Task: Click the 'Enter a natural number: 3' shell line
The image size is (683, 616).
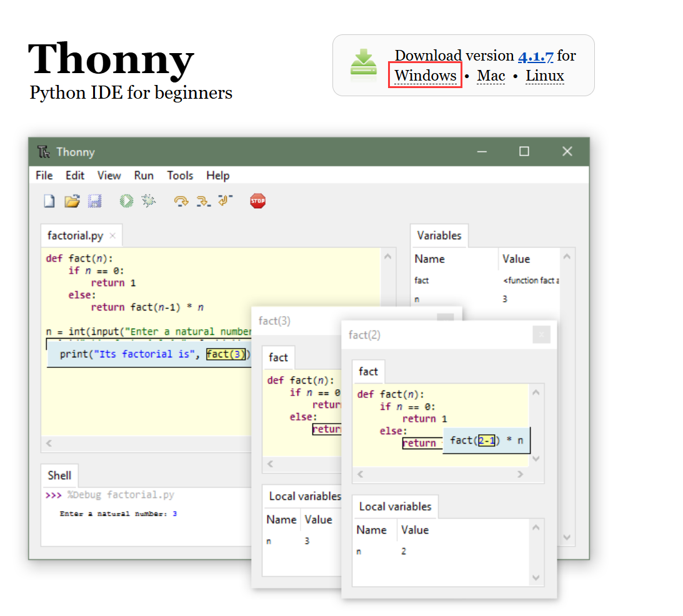Action: (118, 514)
